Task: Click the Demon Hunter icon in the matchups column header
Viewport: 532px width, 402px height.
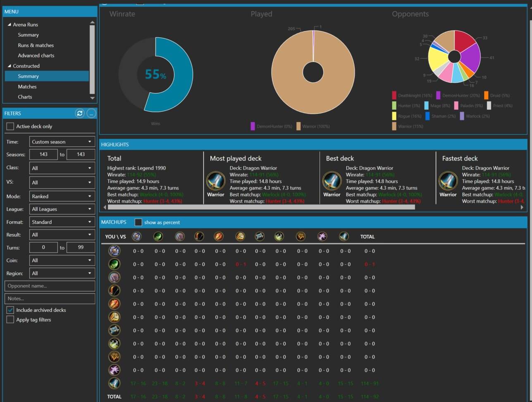Action: pyautogui.click(x=158, y=237)
